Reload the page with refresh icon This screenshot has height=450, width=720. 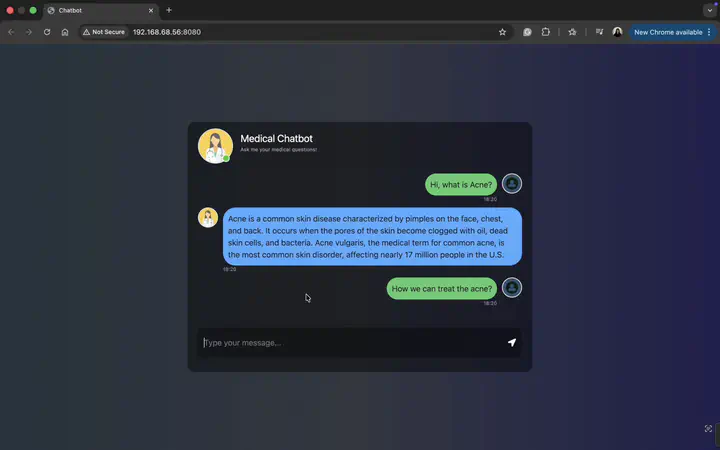47,32
